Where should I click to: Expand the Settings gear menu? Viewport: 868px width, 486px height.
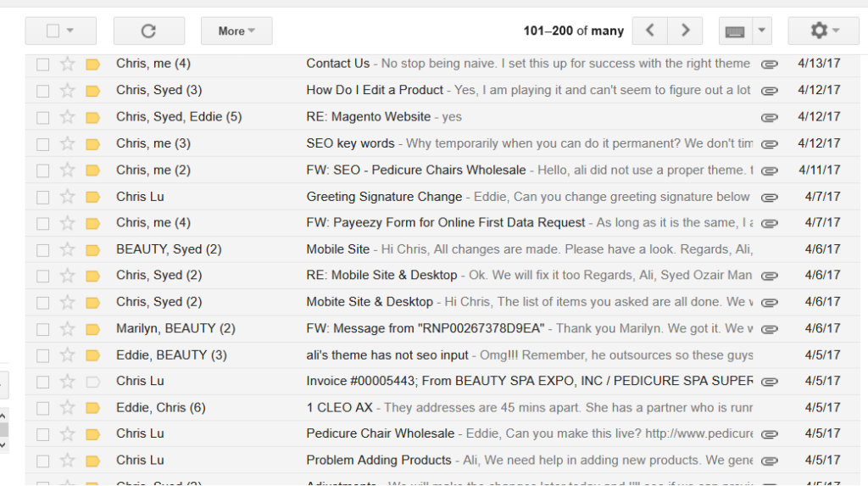[823, 31]
